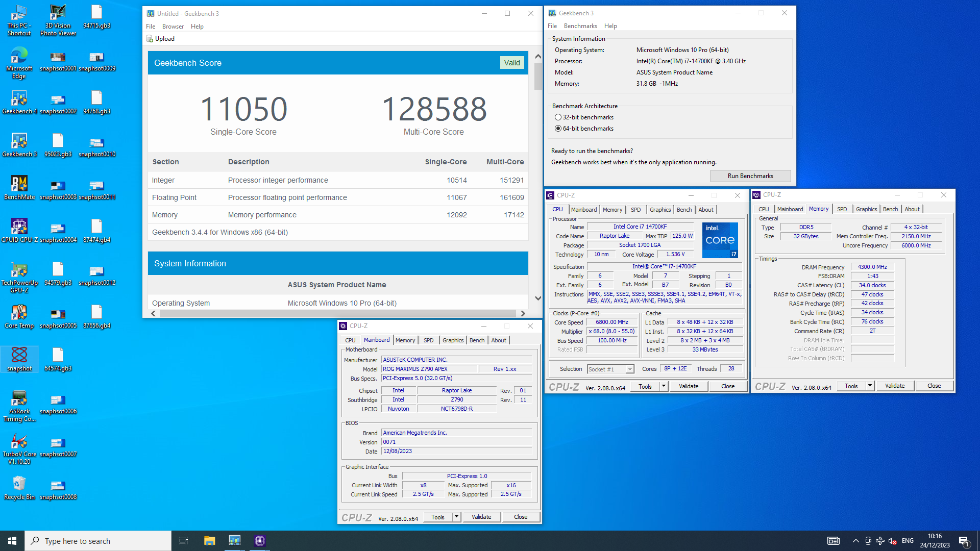Switch to Graphics tab in CPU-Z Mainboard window
The image size is (980, 551).
click(453, 340)
